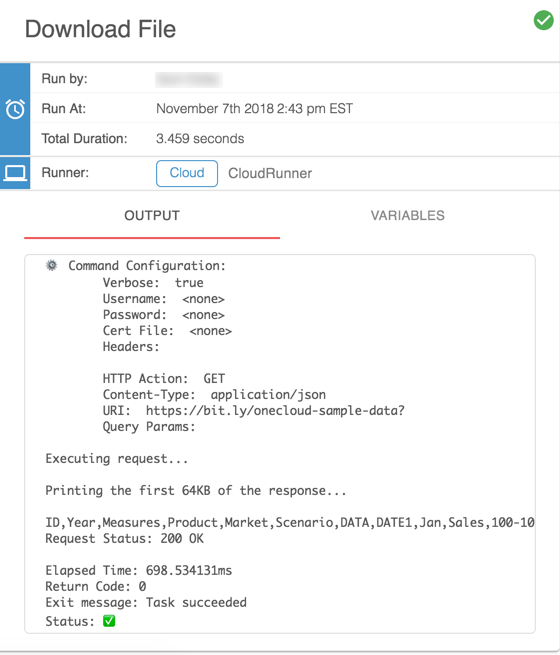Click the bit.ly onecloud-sample-data URI
This screenshot has height=655, width=560.
click(275, 411)
